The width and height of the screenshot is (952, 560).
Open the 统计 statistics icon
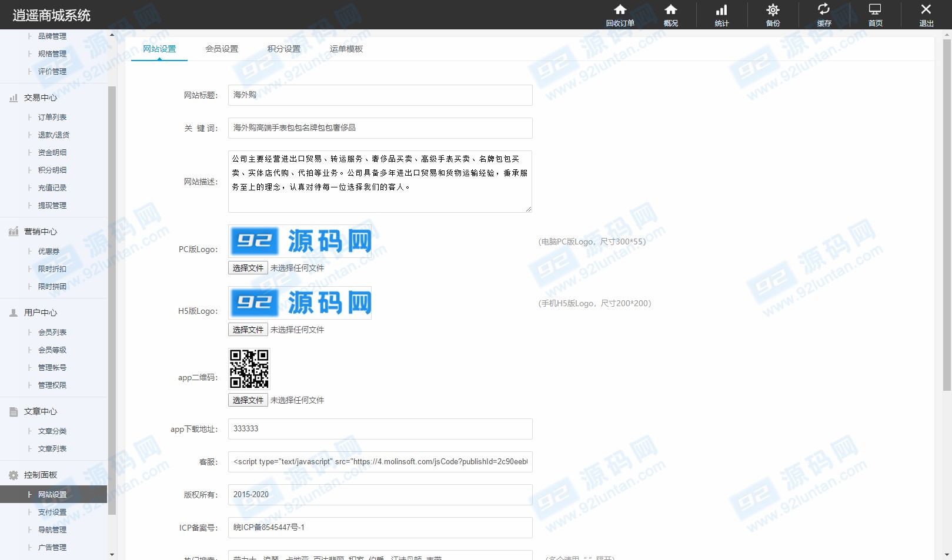[x=721, y=15]
